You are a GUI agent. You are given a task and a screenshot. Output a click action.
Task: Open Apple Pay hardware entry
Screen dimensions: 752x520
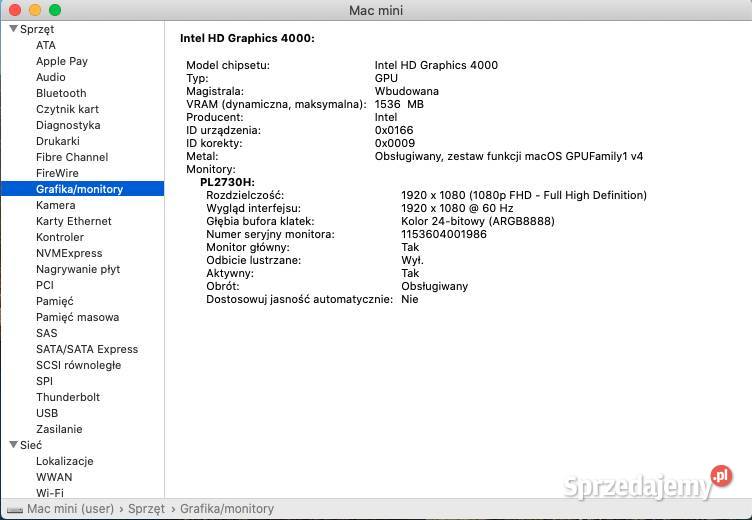tap(62, 61)
